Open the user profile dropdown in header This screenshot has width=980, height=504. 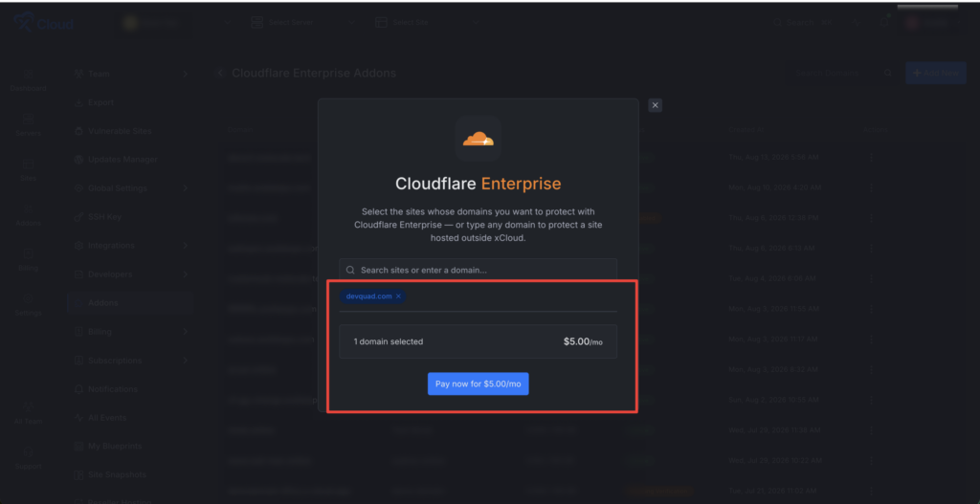[x=932, y=23]
